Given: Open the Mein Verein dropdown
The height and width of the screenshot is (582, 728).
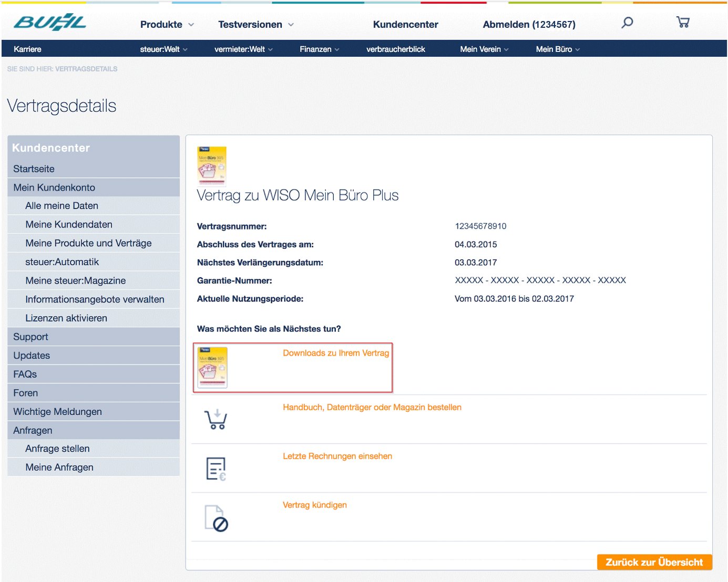Looking at the screenshot, I should click(484, 49).
